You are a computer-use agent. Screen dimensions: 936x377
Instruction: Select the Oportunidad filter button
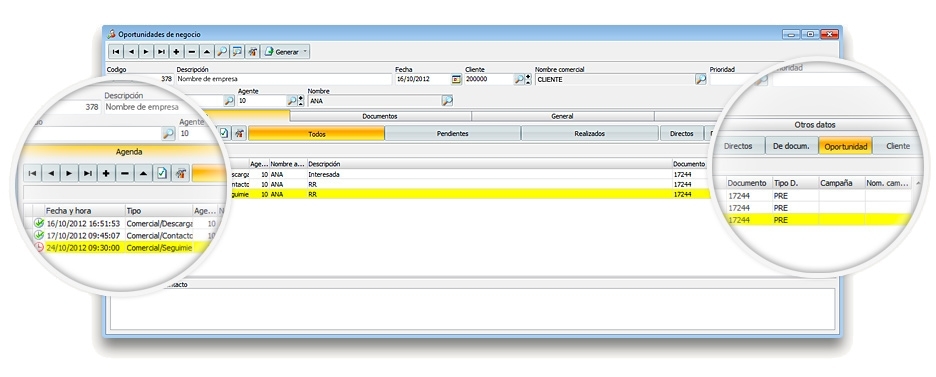pyautogui.click(x=845, y=146)
